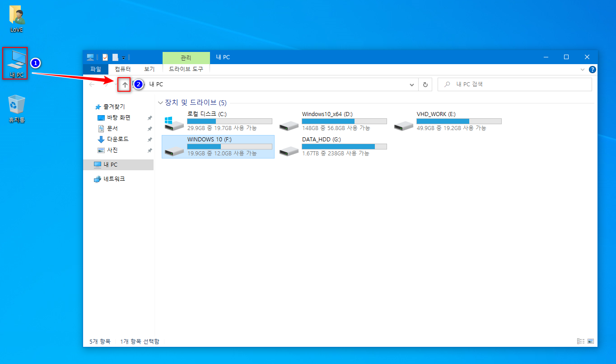
Task: Go back with the left arrow
Action: coord(92,84)
